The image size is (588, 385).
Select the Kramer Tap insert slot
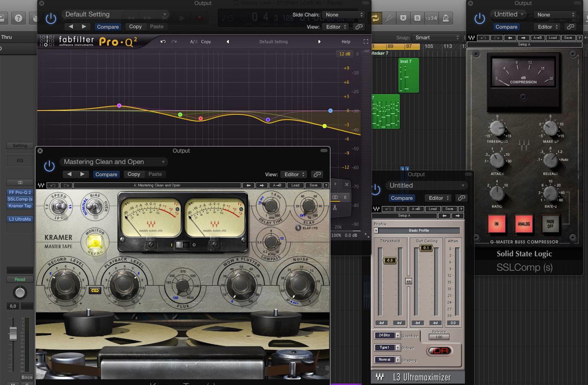[x=20, y=206]
